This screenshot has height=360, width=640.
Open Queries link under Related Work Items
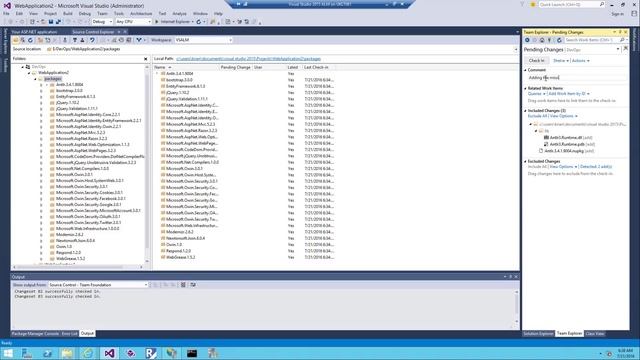click(x=534, y=94)
